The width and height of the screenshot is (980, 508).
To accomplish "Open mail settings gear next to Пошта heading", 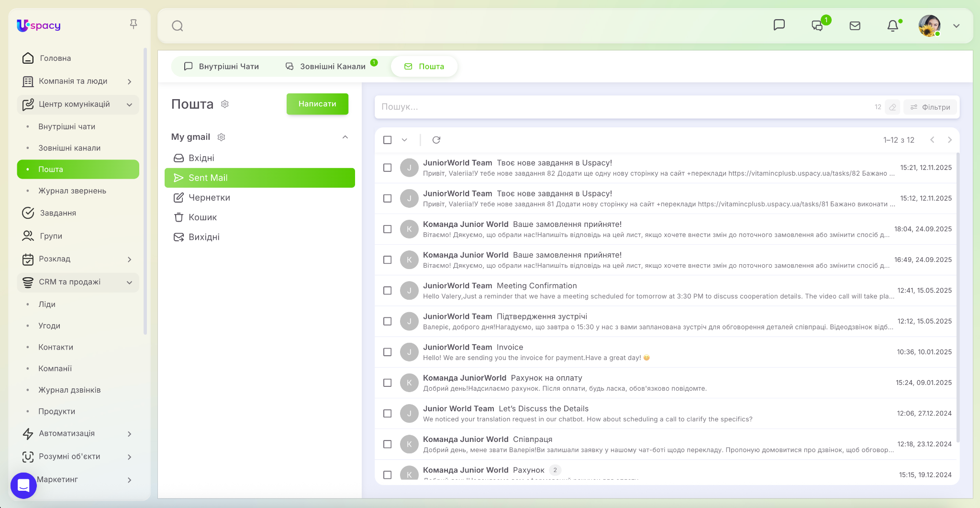I will point(225,104).
